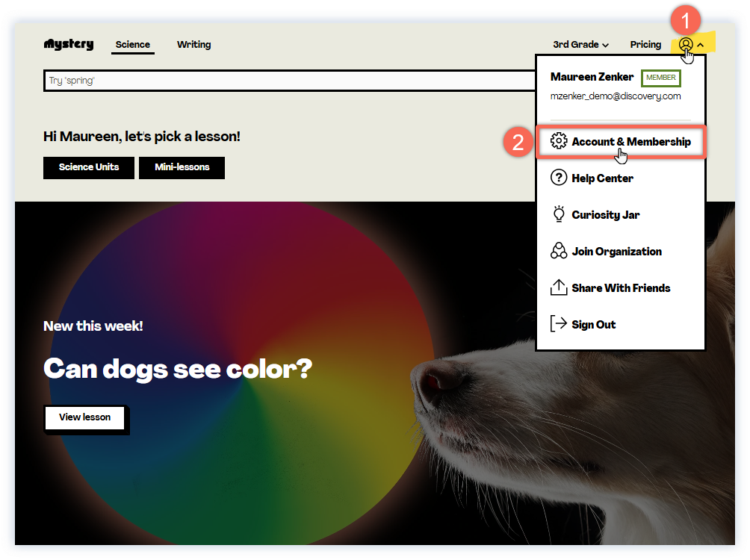Collapse the profile menu chevron
Viewport: 750px width, 560px height.
tap(700, 45)
